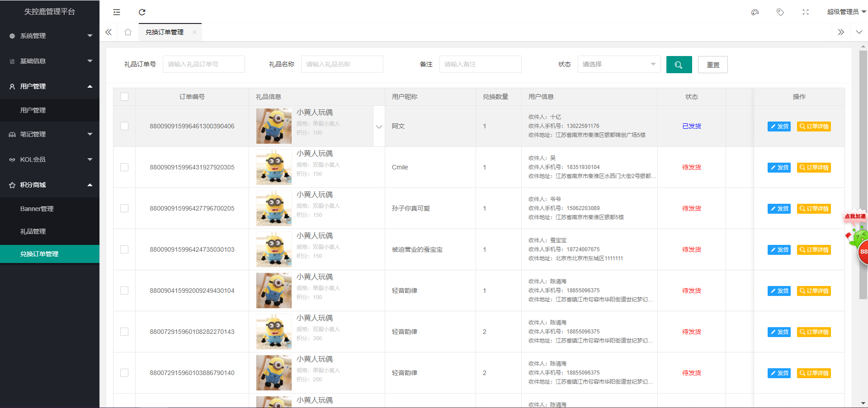Screen dimensions: 868x408
Task: Open product thumbnail for order ending 270143
Action: pos(274,332)
